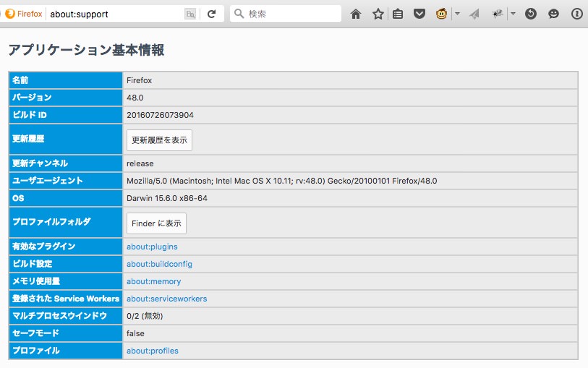Open the Firebug dropdown arrow
The width and height of the screenshot is (588, 368).
tap(513, 14)
